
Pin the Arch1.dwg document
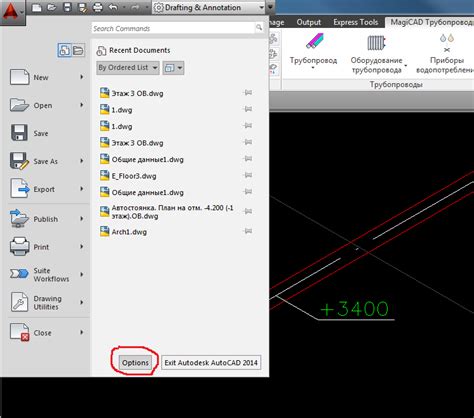click(x=248, y=231)
